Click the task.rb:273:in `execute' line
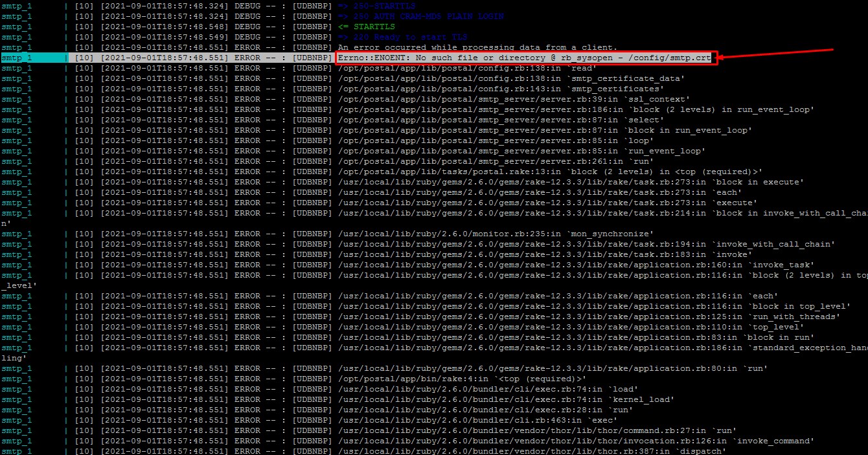This screenshot has width=868, height=455. 548,203
